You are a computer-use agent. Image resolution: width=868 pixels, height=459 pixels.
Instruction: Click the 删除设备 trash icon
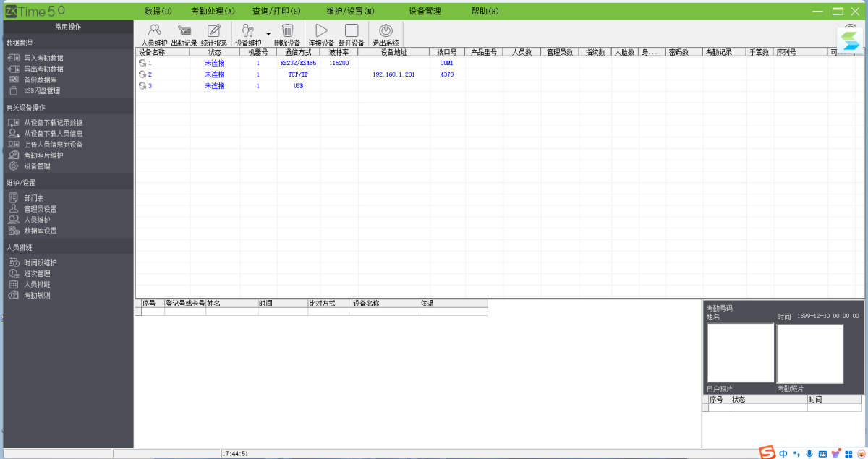point(287,30)
